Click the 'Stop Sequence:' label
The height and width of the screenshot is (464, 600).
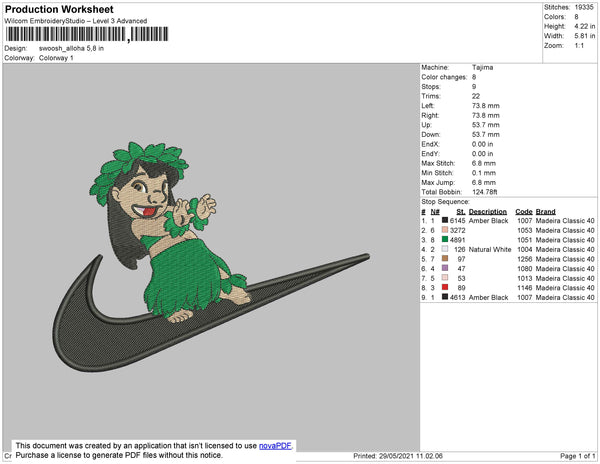pos(445,202)
